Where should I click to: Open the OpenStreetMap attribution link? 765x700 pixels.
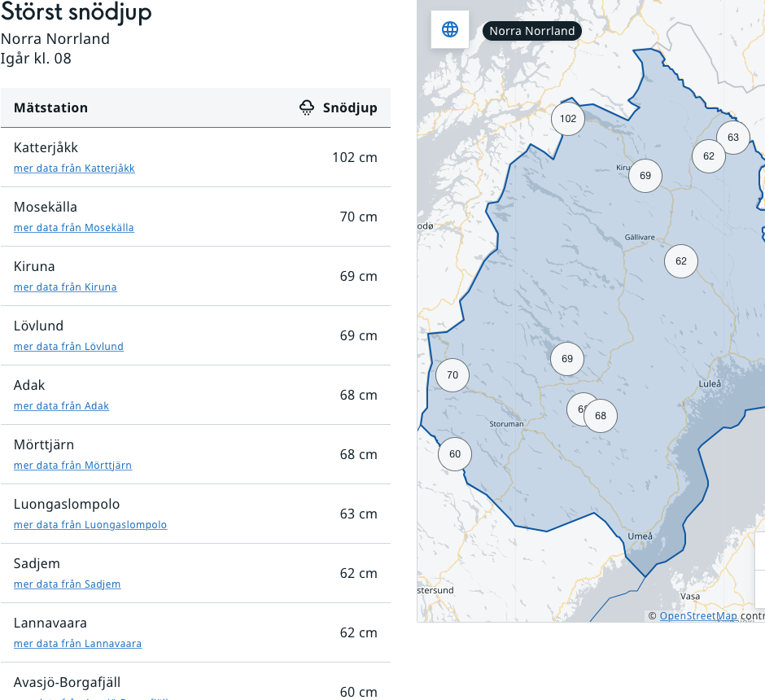(697, 616)
